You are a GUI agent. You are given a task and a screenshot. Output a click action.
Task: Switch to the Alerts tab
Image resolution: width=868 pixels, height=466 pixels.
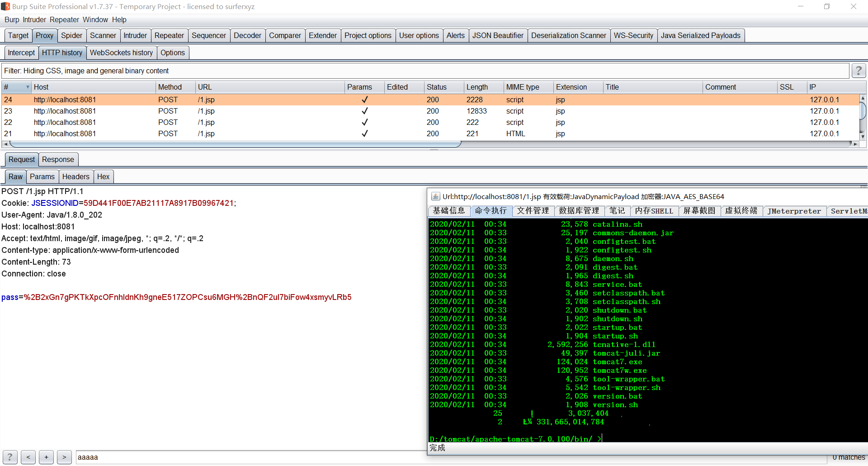[456, 35]
